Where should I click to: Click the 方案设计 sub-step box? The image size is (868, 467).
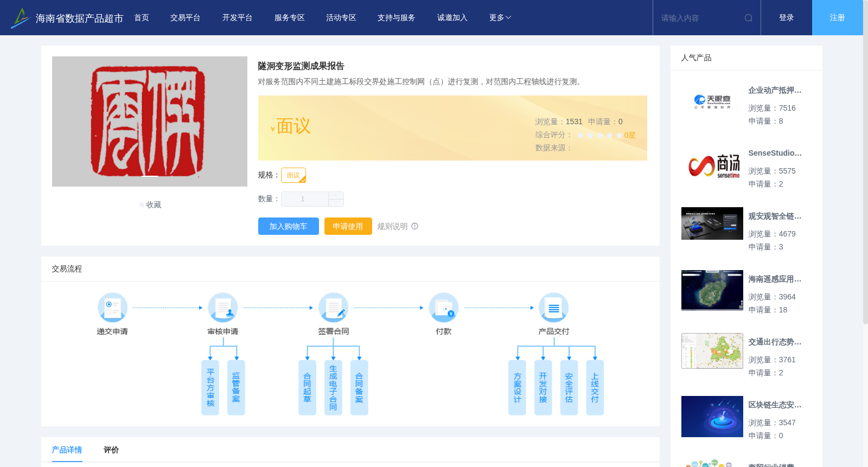point(518,388)
